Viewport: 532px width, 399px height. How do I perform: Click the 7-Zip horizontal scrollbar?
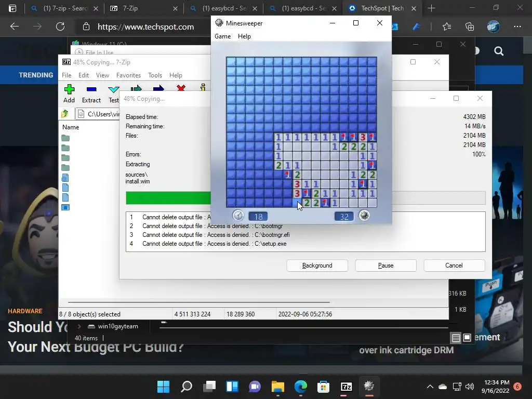(x=199, y=302)
